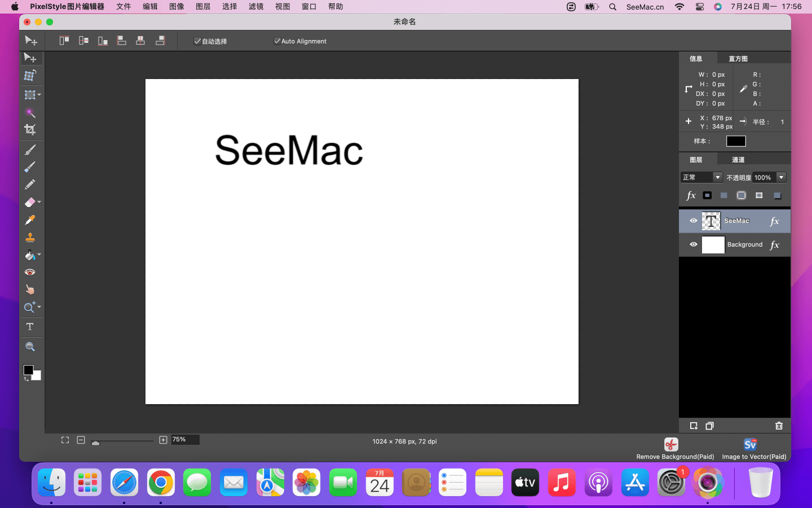
Task: Select the Smudge finger tool
Action: pyautogui.click(x=30, y=290)
